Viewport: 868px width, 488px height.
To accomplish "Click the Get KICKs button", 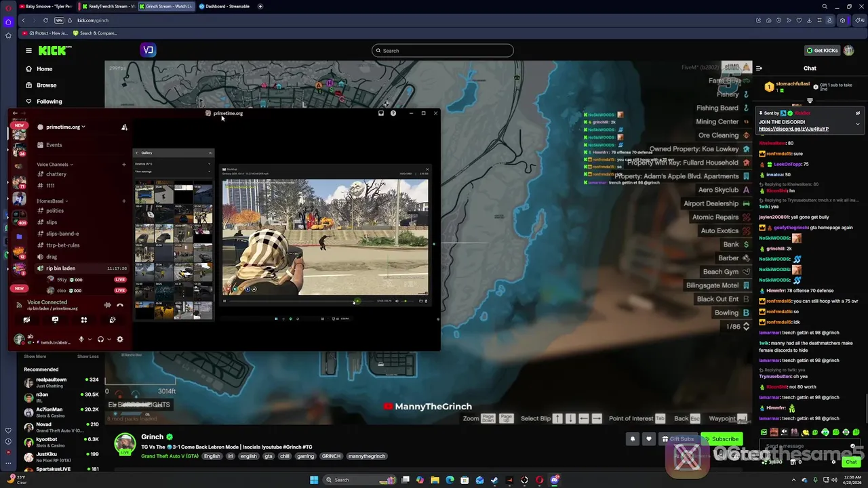I will tap(822, 51).
